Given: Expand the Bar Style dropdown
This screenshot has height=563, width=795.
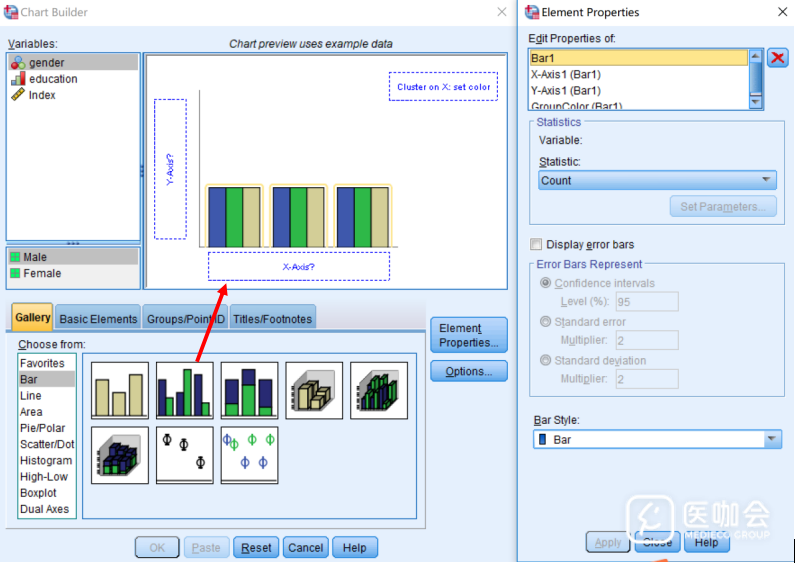Looking at the screenshot, I should tap(657, 439).
